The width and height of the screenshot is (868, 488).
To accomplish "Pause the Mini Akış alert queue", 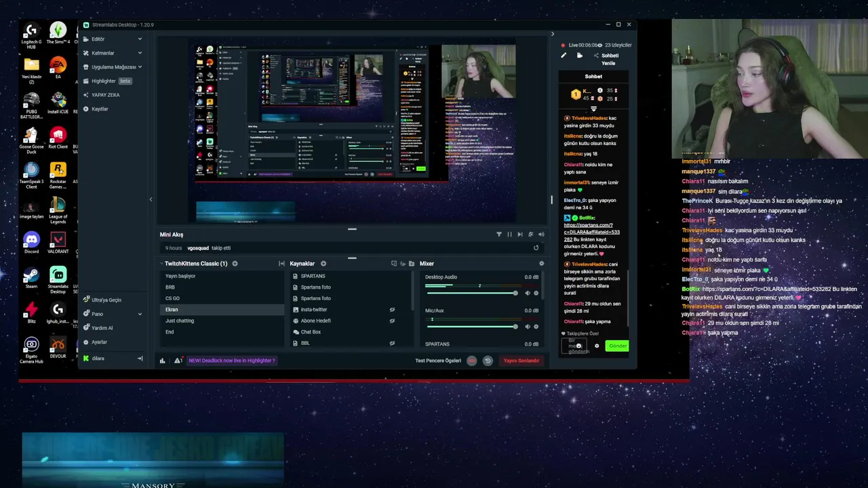I will (x=509, y=235).
